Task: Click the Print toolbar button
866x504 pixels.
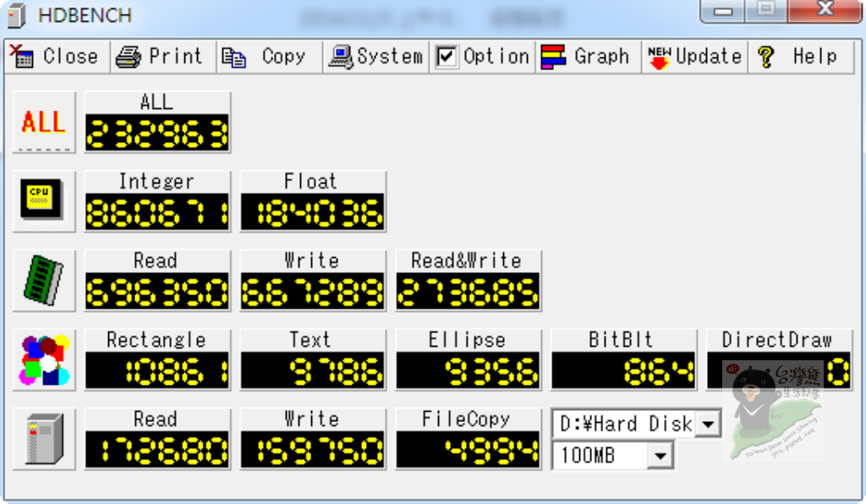Action: pos(163,57)
